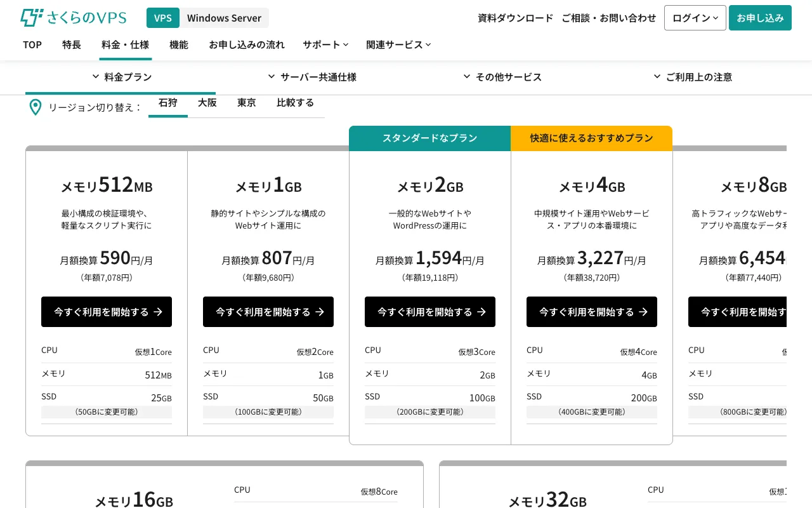Click the ご相談・お問い合わせ link
812x508 pixels.
pyautogui.click(x=609, y=18)
